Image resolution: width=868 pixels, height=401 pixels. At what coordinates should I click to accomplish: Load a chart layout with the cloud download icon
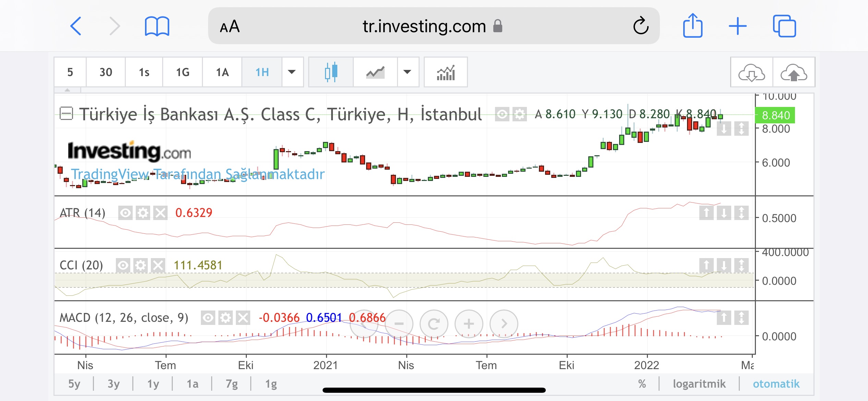[x=751, y=72]
